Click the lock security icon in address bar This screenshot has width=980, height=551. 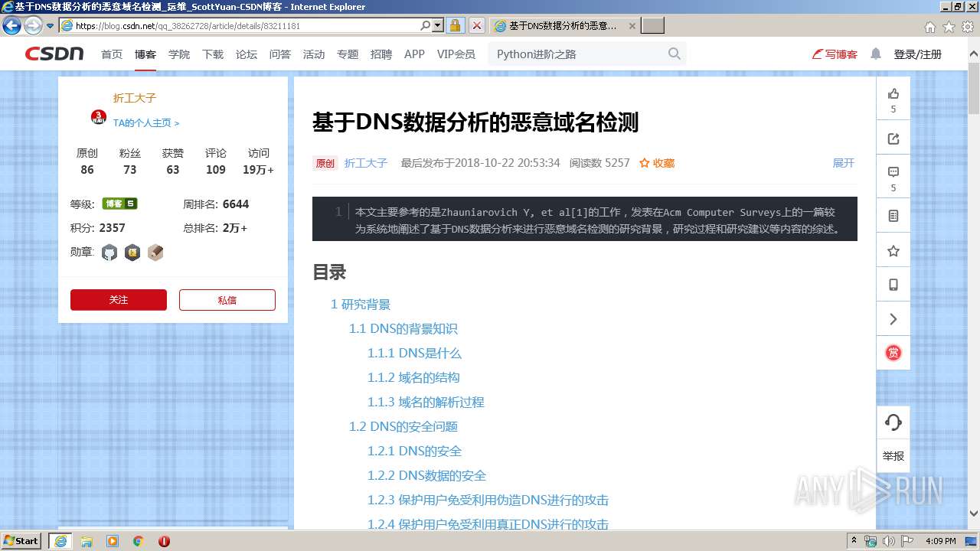point(455,25)
